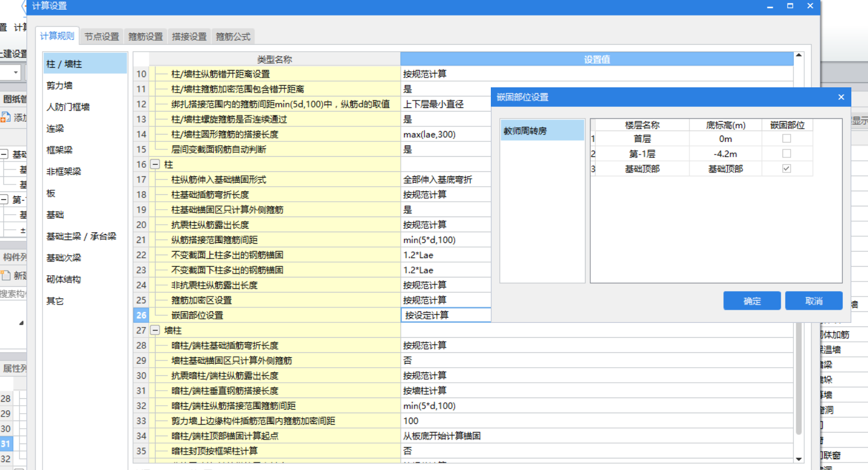The image size is (868, 470).
Task: Click 箍筋加密区设置 row name
Action: point(201,301)
